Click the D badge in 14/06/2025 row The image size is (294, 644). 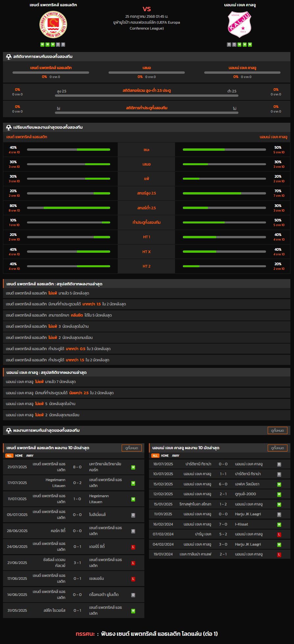(133, 595)
